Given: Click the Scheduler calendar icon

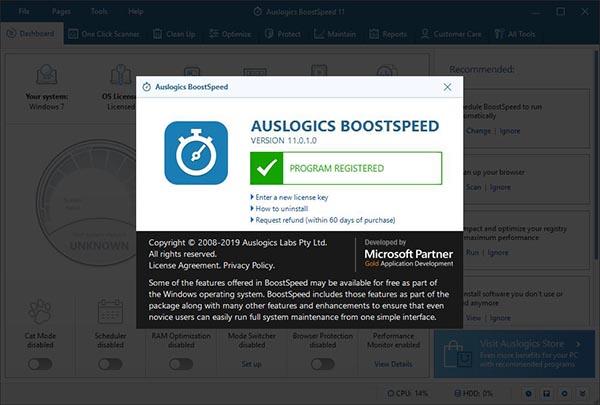Looking at the screenshot, I should [x=110, y=311].
